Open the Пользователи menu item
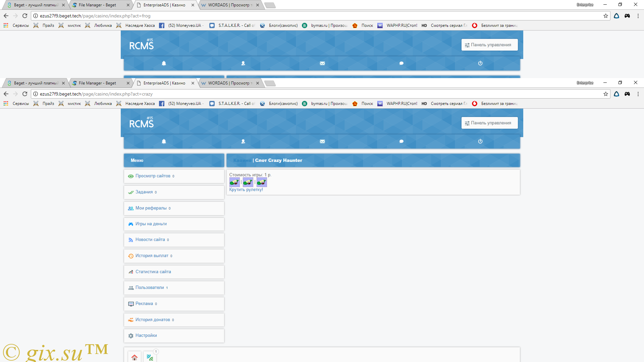Screen dimensions: 644x362 click(x=174, y=288)
